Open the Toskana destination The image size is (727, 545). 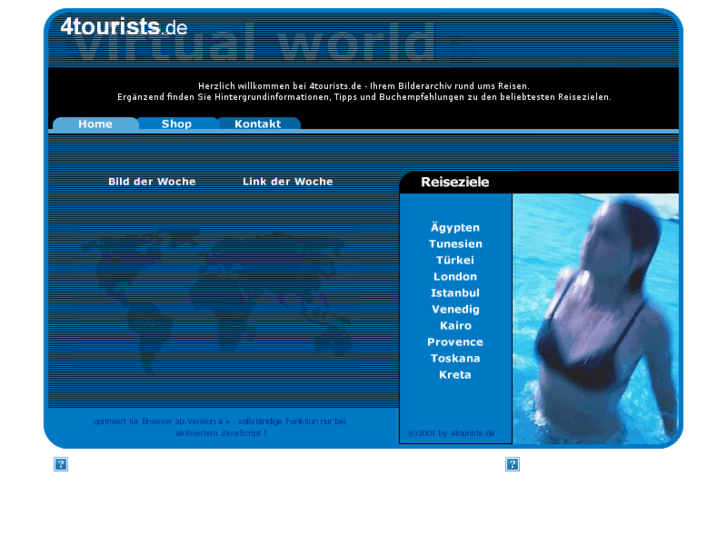tap(455, 359)
